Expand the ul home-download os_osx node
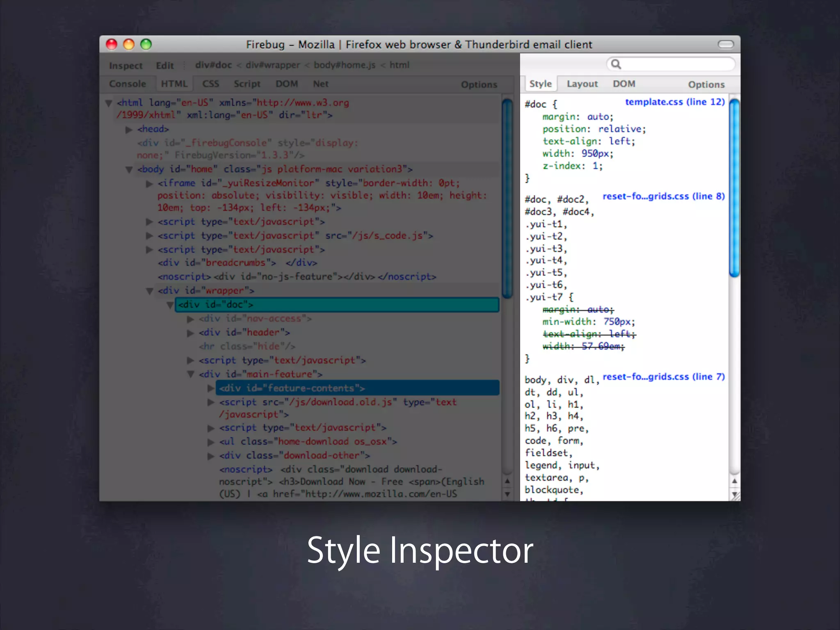Screen dimensions: 840x630 point(211,442)
